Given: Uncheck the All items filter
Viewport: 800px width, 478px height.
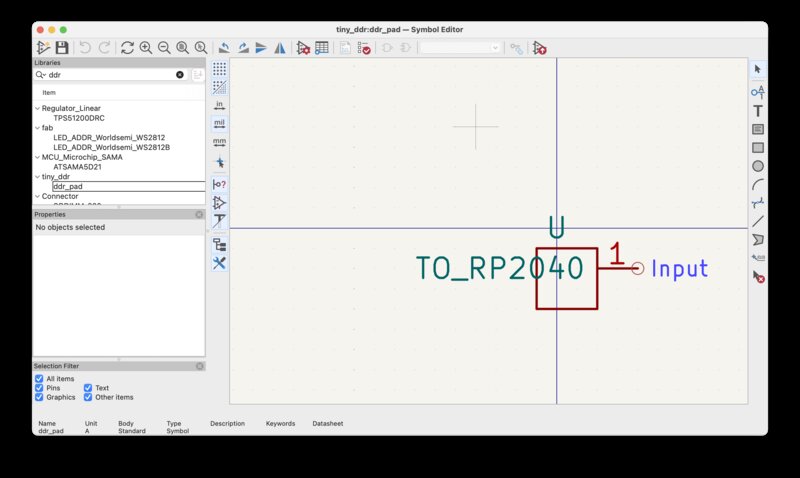Looking at the screenshot, I should [39, 379].
